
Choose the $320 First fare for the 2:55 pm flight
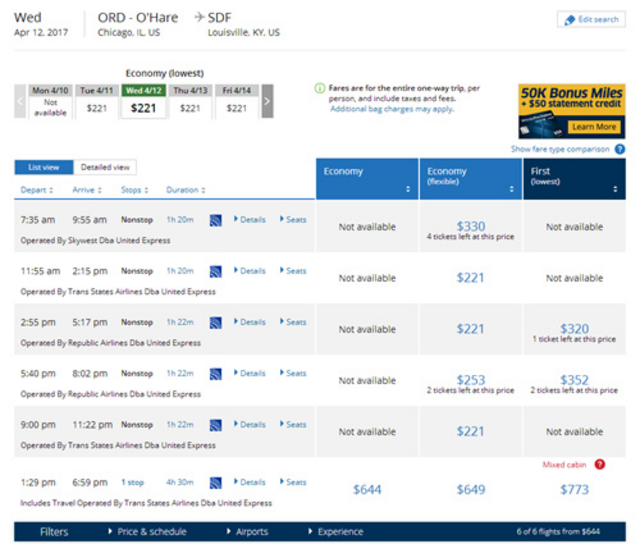pyautogui.click(x=574, y=329)
